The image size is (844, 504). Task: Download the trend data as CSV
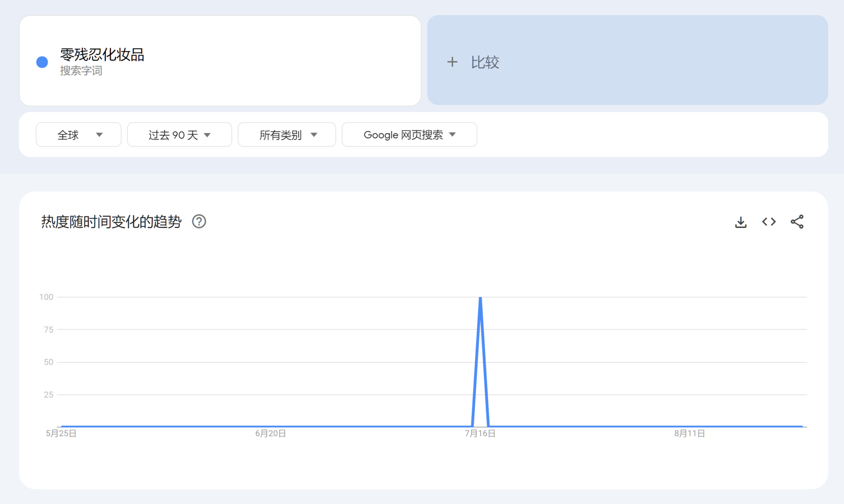(x=741, y=222)
